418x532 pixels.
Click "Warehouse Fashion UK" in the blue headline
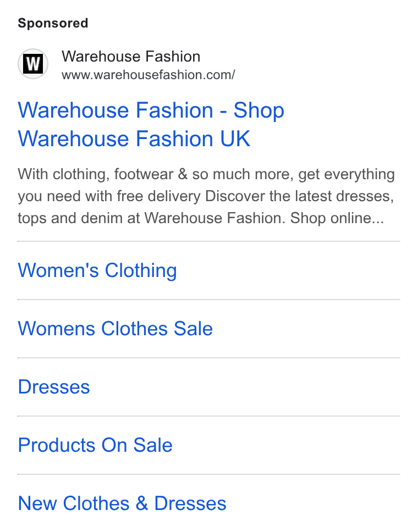[x=134, y=138]
